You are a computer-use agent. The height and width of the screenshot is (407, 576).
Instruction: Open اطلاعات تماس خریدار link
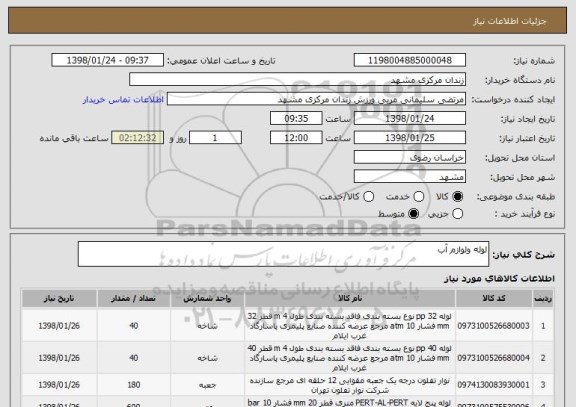(123, 100)
